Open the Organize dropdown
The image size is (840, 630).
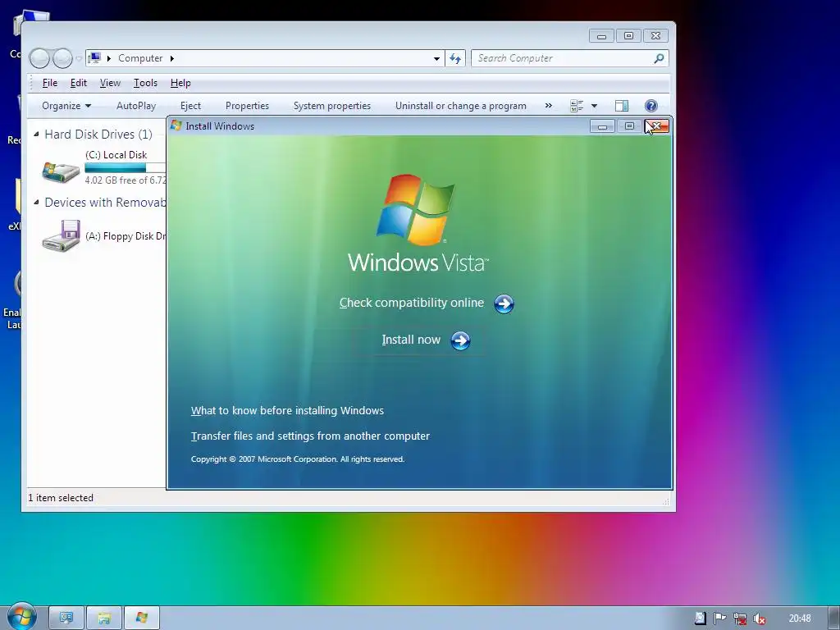(x=66, y=106)
